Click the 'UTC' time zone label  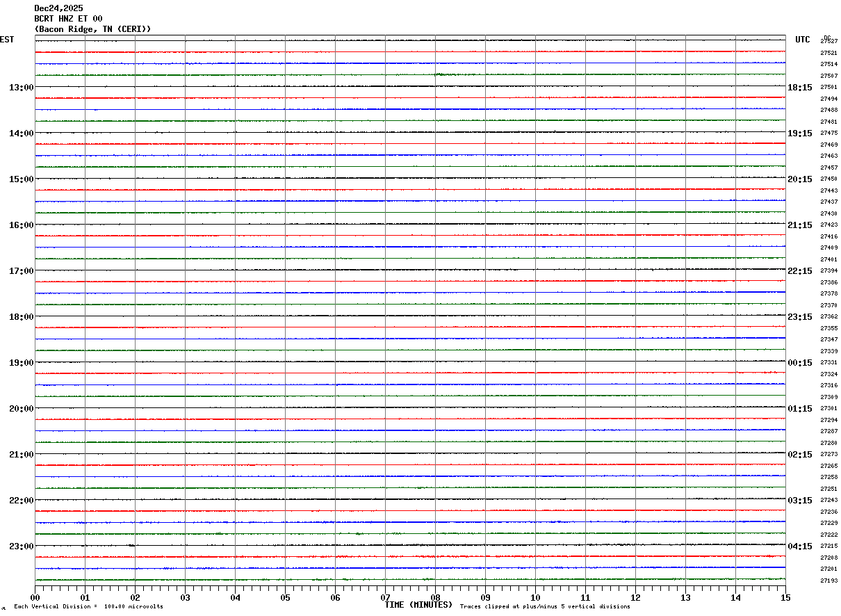point(803,40)
